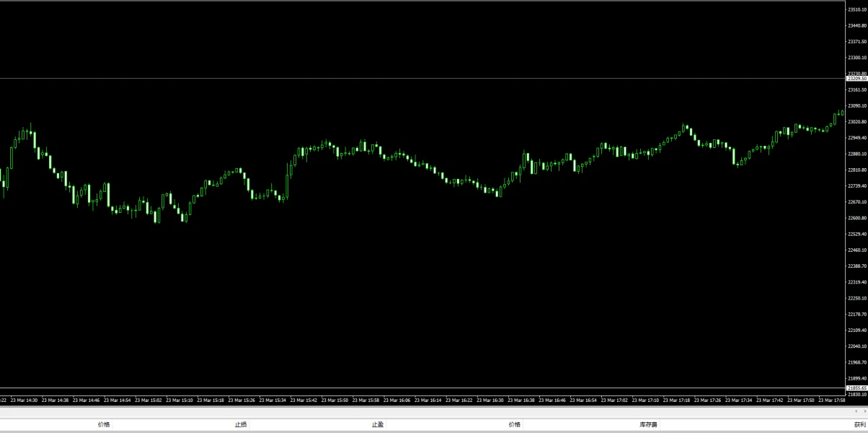Click the scroll left arrow of the chart scrollbar
The image size is (868, 433).
[x=856, y=411]
